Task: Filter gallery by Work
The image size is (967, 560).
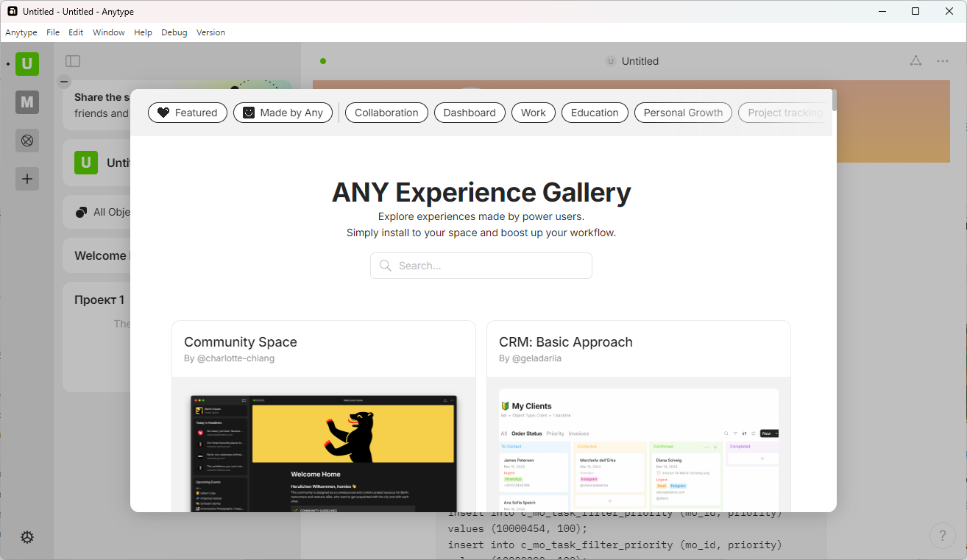Action: [534, 113]
